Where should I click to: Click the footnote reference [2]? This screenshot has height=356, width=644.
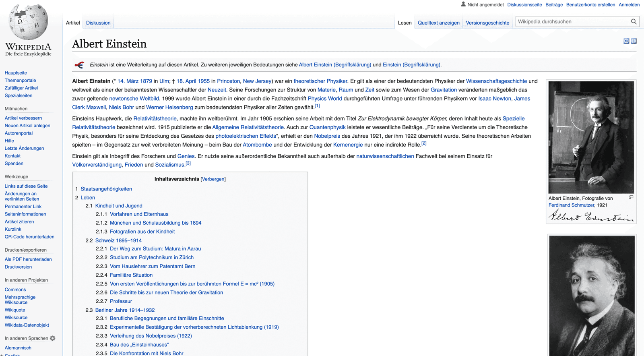[424, 143]
